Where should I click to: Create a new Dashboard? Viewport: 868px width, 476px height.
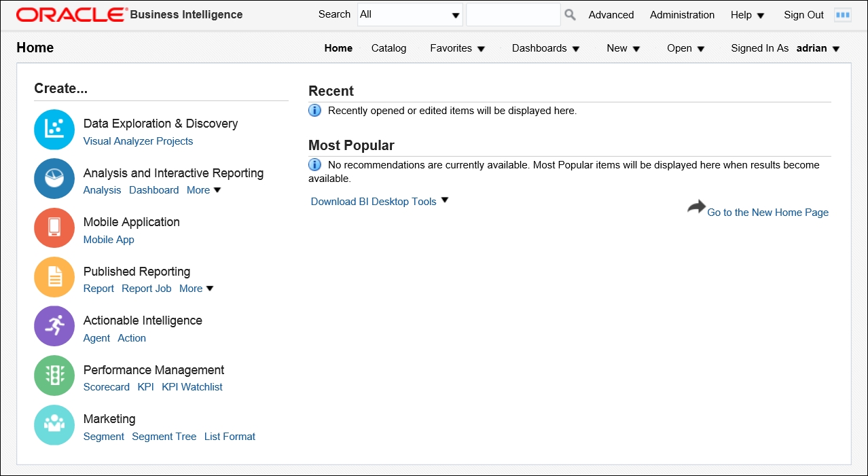154,190
